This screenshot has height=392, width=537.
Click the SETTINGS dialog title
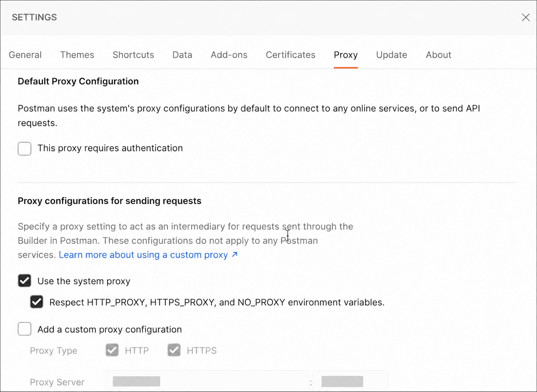pyautogui.click(x=34, y=17)
